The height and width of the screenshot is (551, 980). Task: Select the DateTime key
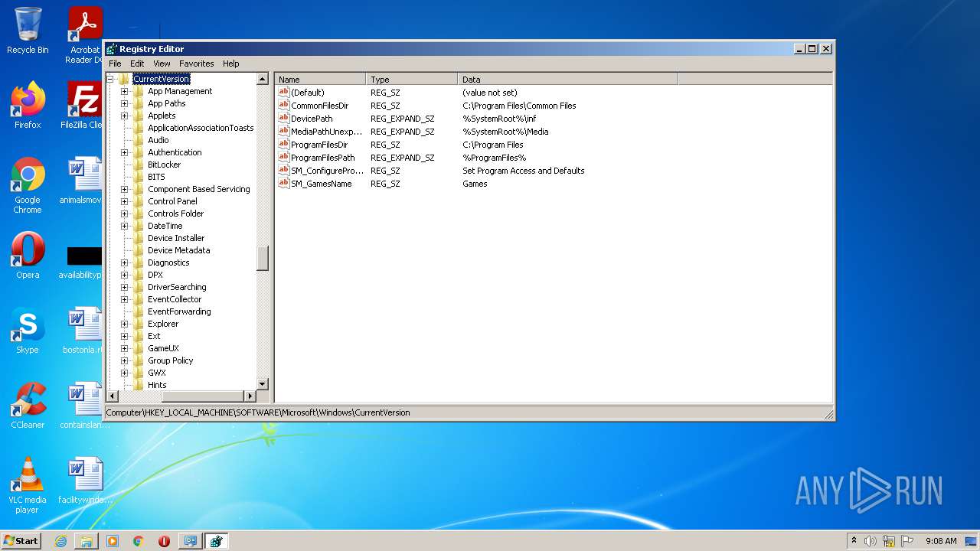tap(165, 226)
